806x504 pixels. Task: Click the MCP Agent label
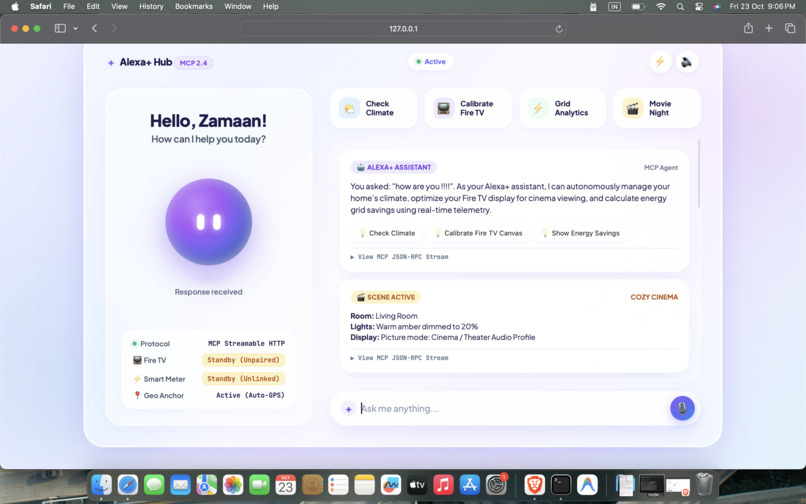point(661,168)
